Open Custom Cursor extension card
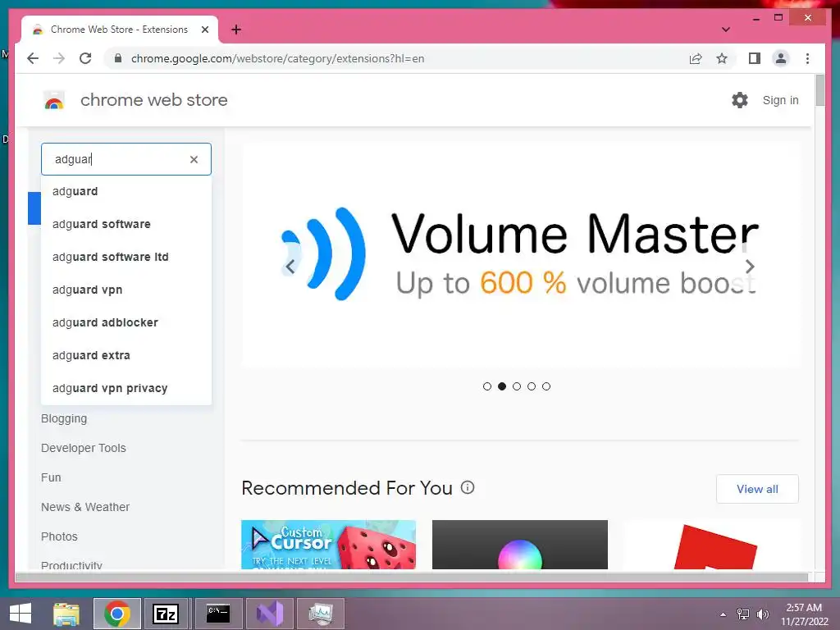 (328, 545)
